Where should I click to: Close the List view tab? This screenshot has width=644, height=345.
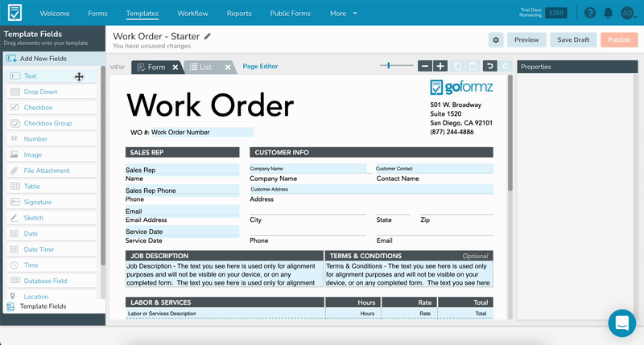coord(228,68)
